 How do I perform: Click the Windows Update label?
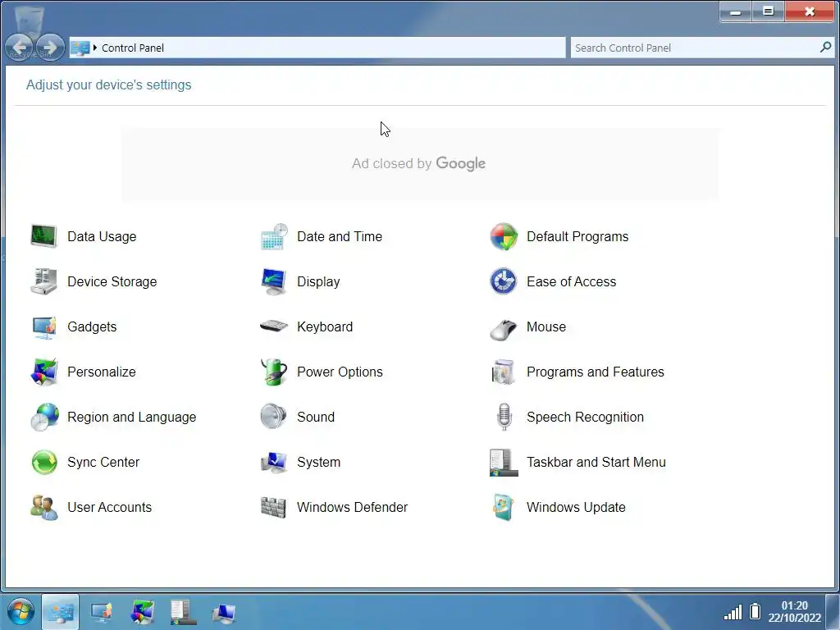pyautogui.click(x=576, y=507)
